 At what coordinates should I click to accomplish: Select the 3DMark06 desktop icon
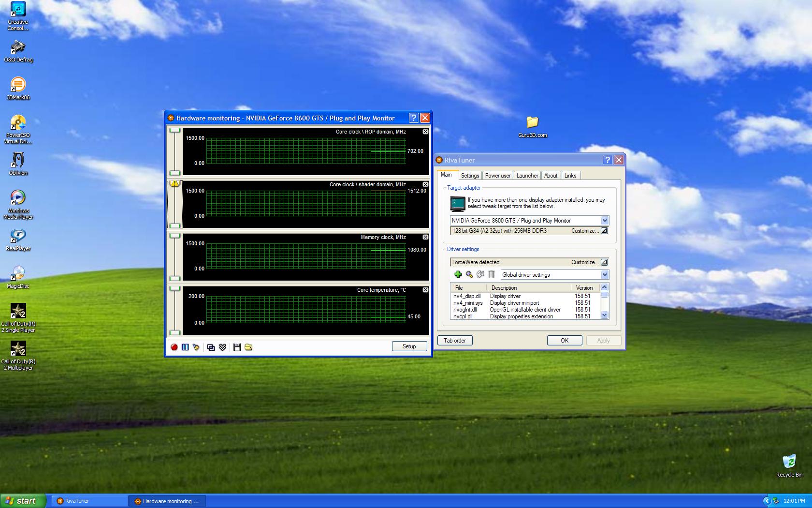[x=18, y=89]
